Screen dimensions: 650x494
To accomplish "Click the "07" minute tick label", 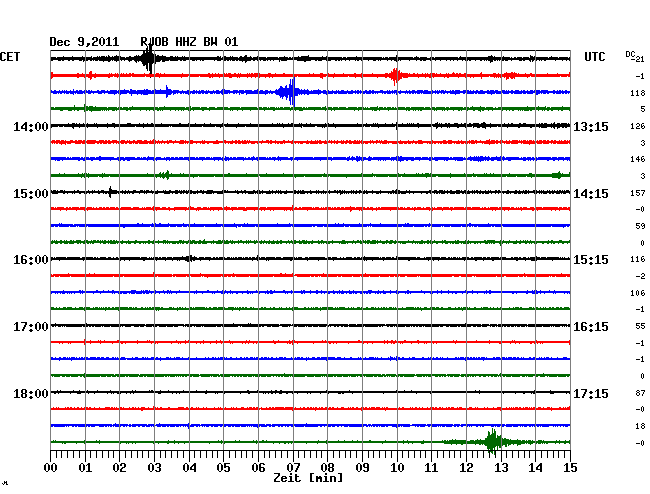I will (293, 468).
